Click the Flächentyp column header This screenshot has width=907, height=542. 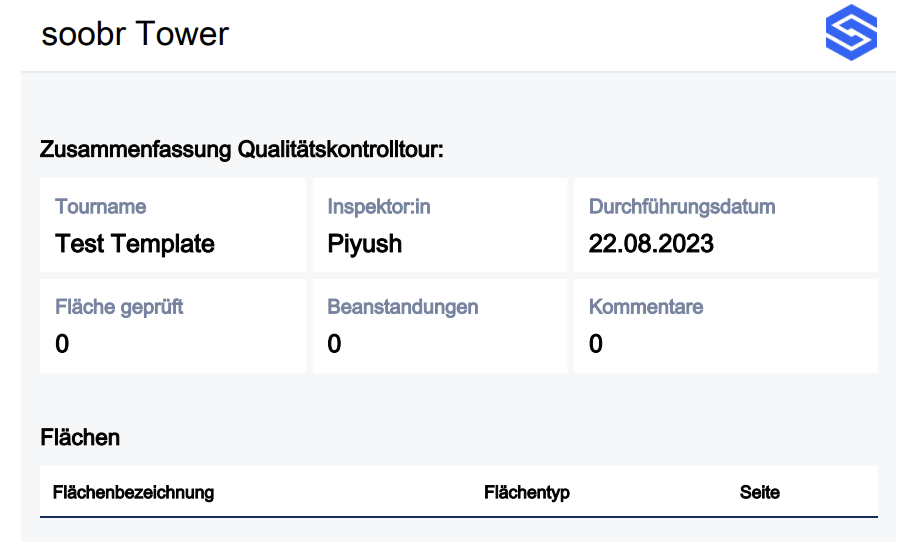pos(527,492)
